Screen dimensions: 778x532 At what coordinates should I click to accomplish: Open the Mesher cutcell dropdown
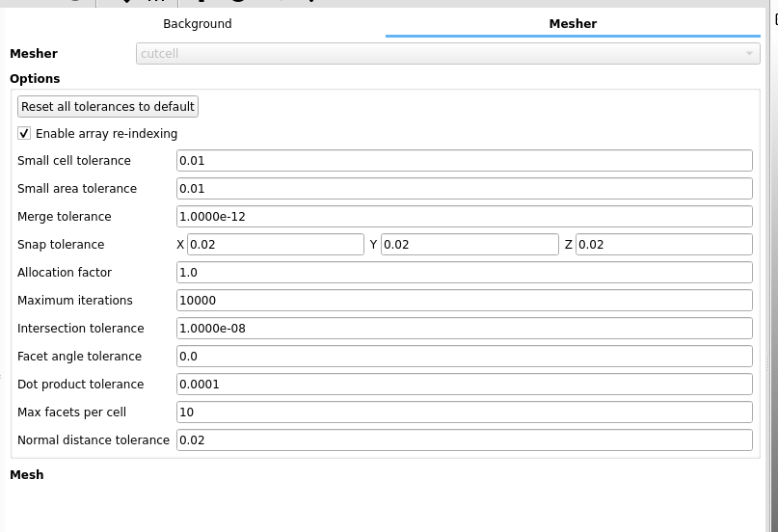448,54
